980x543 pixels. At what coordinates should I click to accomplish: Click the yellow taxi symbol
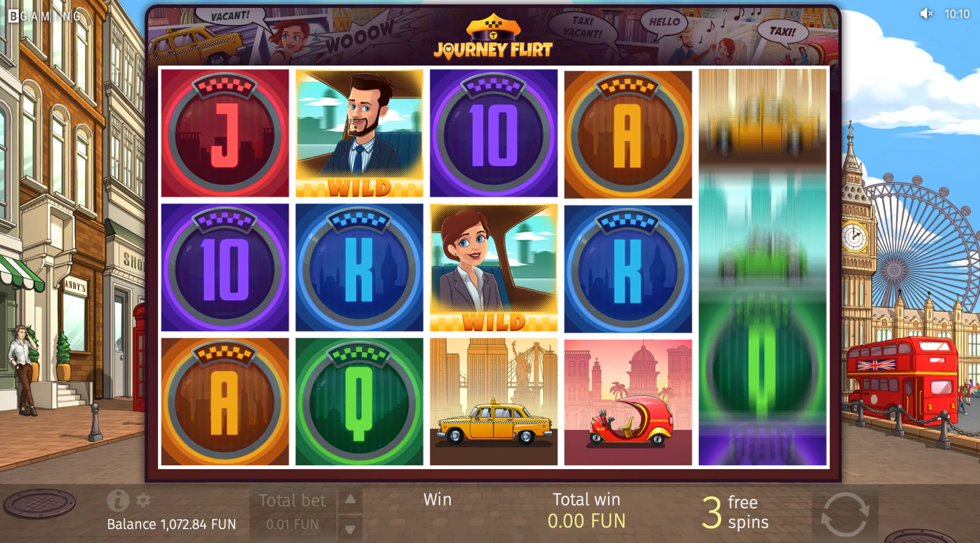pos(494,402)
